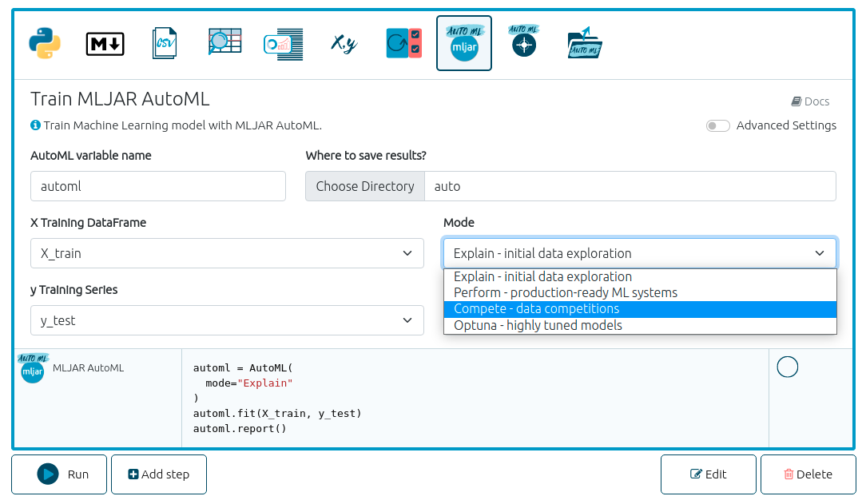Screen dimensions: 866x504
Task: Pick the chart report step icon
Action: point(284,44)
